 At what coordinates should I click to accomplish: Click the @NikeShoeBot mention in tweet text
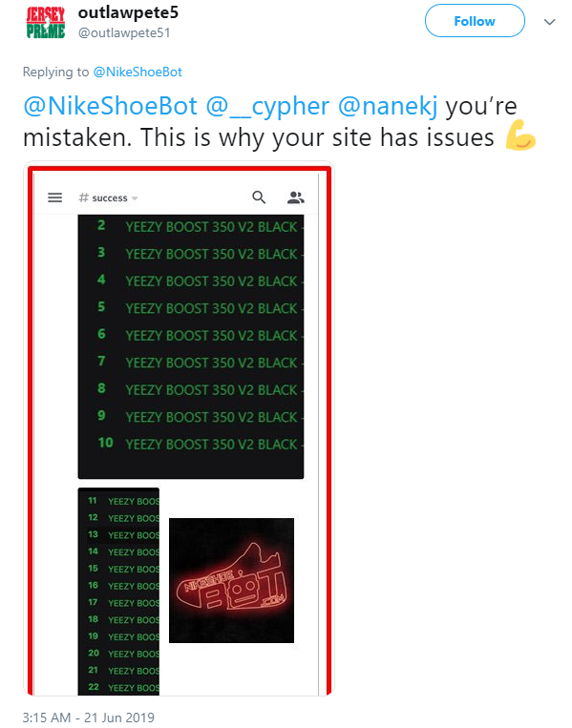[x=110, y=106]
